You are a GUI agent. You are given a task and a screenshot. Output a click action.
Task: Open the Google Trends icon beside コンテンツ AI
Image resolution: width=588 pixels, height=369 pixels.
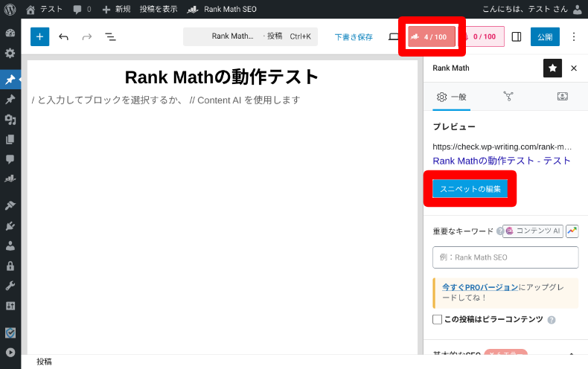pyautogui.click(x=572, y=231)
